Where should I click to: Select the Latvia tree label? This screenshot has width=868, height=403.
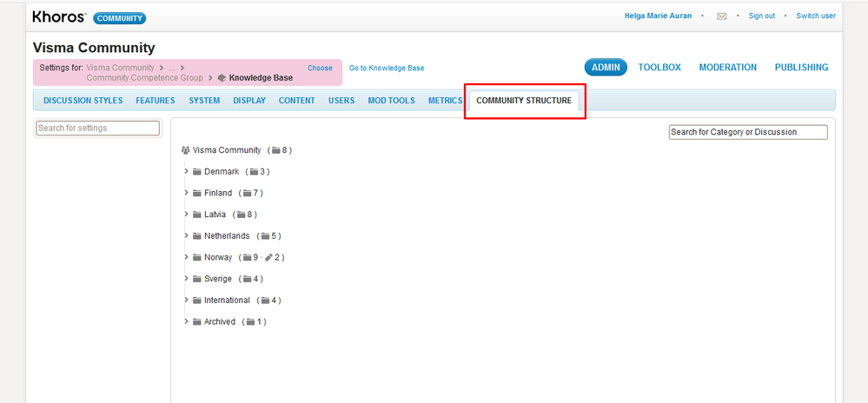click(215, 215)
